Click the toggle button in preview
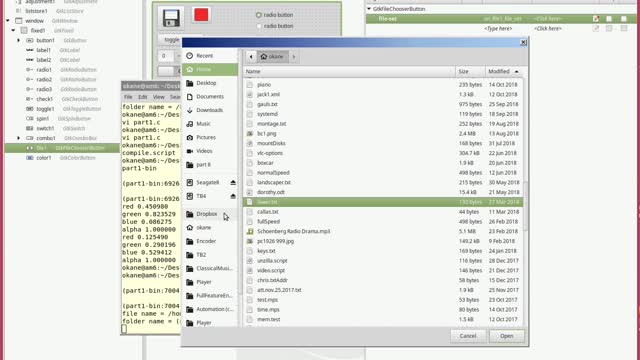The image size is (640, 360). coord(170,40)
